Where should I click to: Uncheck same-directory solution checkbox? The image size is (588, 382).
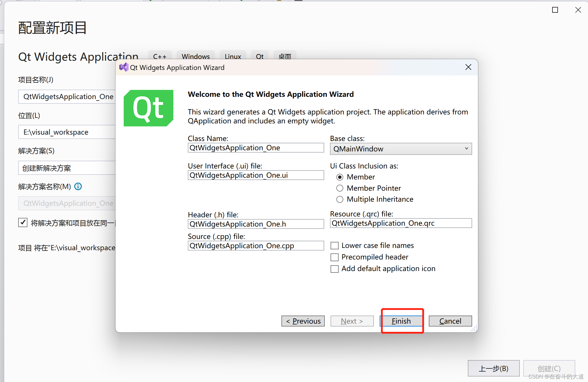coord(23,222)
